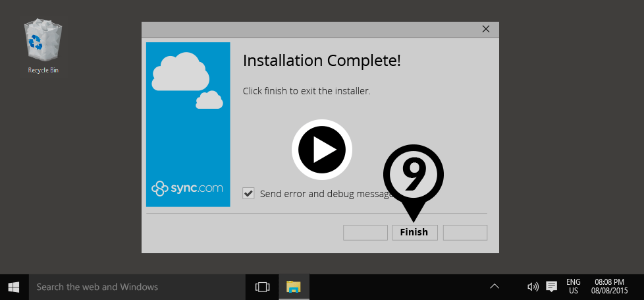Click the blank button right of Finish

(465, 232)
